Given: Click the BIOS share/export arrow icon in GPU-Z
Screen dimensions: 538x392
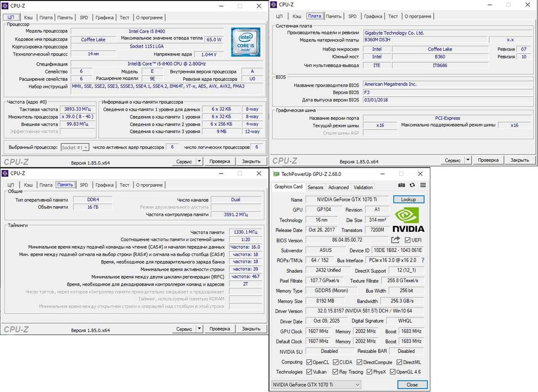Looking at the screenshot, I should pyautogui.click(x=396, y=240).
